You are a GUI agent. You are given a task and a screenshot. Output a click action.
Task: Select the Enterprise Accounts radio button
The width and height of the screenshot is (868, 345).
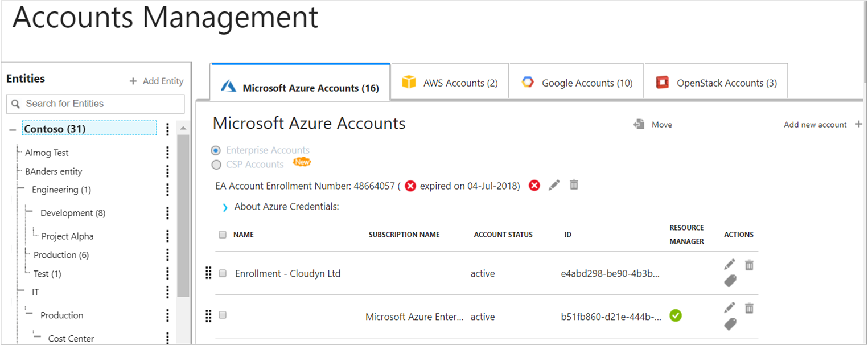216,150
